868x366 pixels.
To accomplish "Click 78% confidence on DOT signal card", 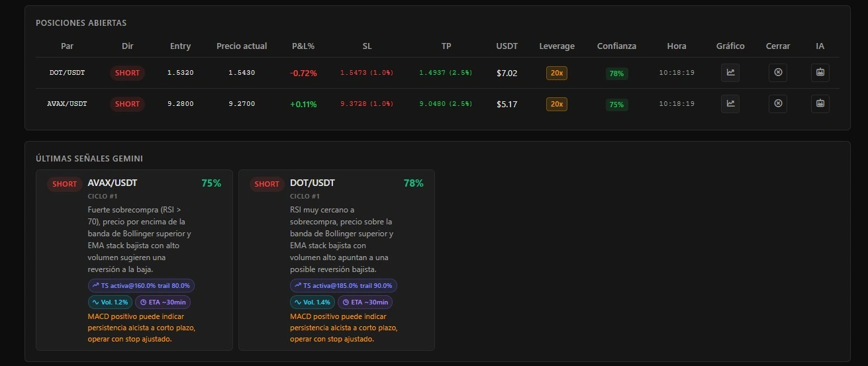I will (x=413, y=183).
